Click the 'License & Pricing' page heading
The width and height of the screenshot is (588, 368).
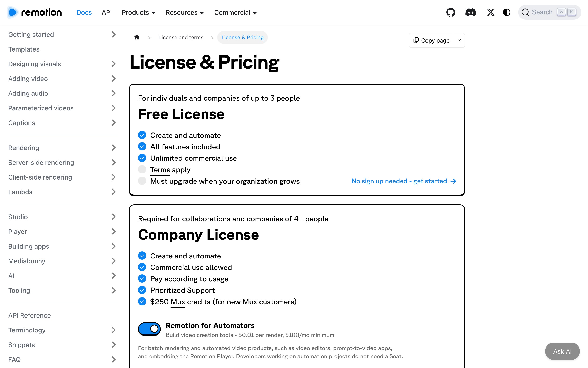click(205, 62)
